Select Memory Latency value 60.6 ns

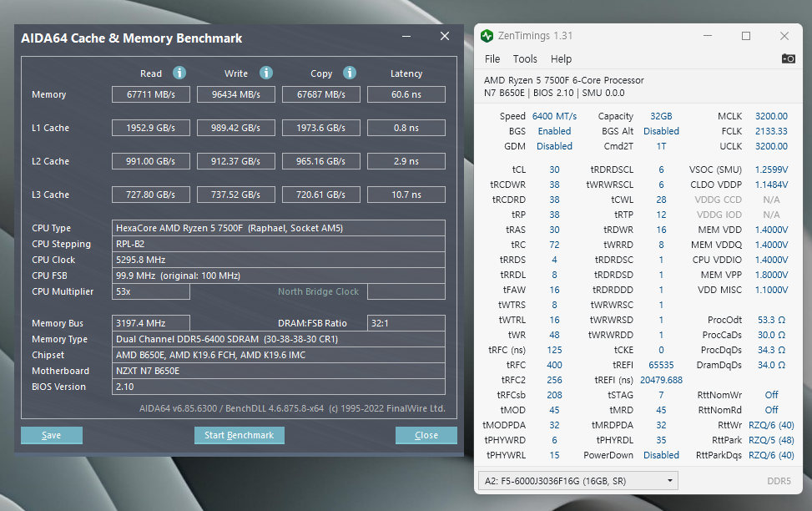pos(406,94)
